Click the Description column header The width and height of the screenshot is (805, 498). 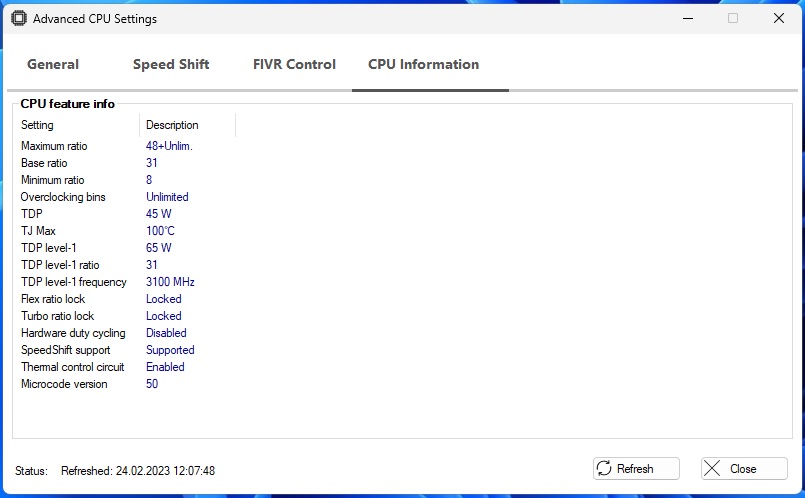[x=172, y=125]
